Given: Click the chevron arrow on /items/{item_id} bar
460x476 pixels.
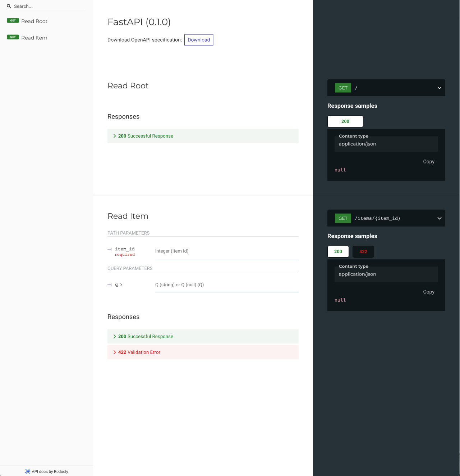Looking at the screenshot, I should 439,218.
